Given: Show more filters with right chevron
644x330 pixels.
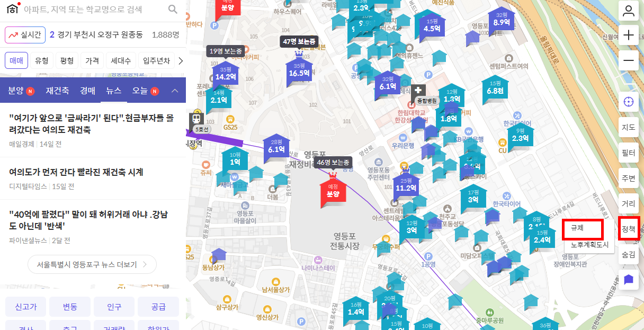Looking at the screenshot, I should pyautogui.click(x=181, y=60).
